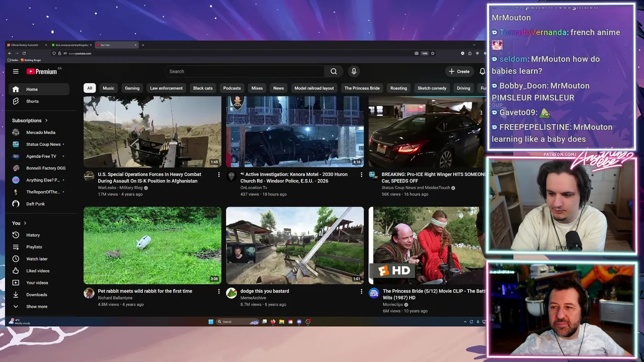The width and height of the screenshot is (644, 362).
Task: Switch to the kick.com browser tab
Action: tap(71, 45)
